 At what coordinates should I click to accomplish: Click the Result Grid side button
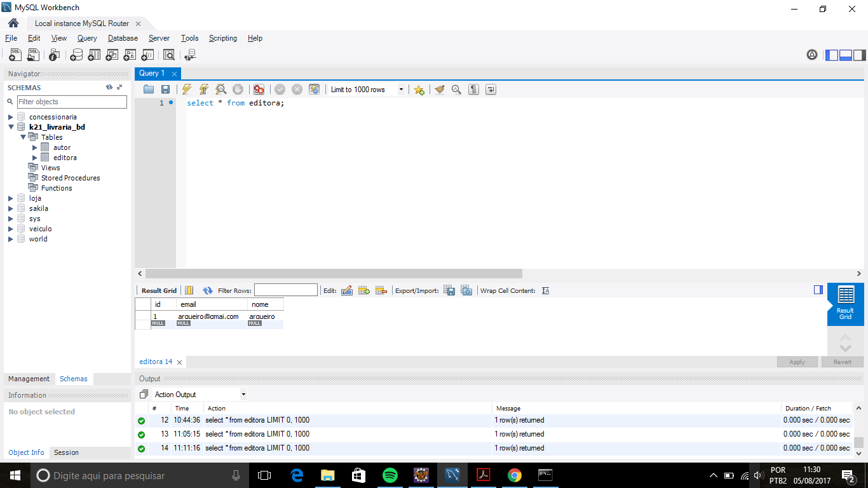pyautogui.click(x=846, y=304)
